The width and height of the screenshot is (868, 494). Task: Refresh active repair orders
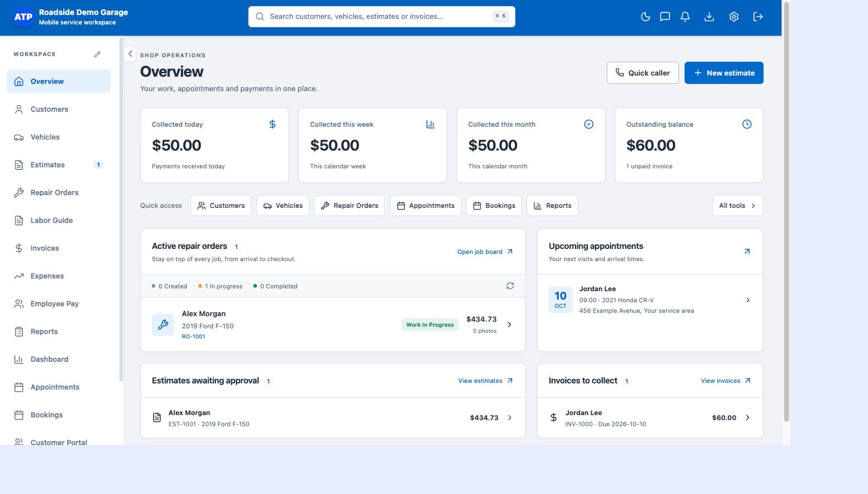(510, 286)
